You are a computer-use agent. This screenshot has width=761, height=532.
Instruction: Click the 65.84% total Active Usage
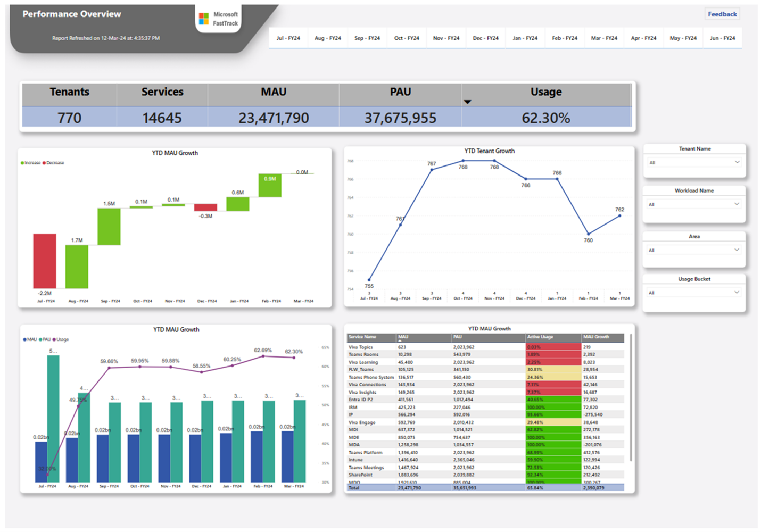pos(535,488)
